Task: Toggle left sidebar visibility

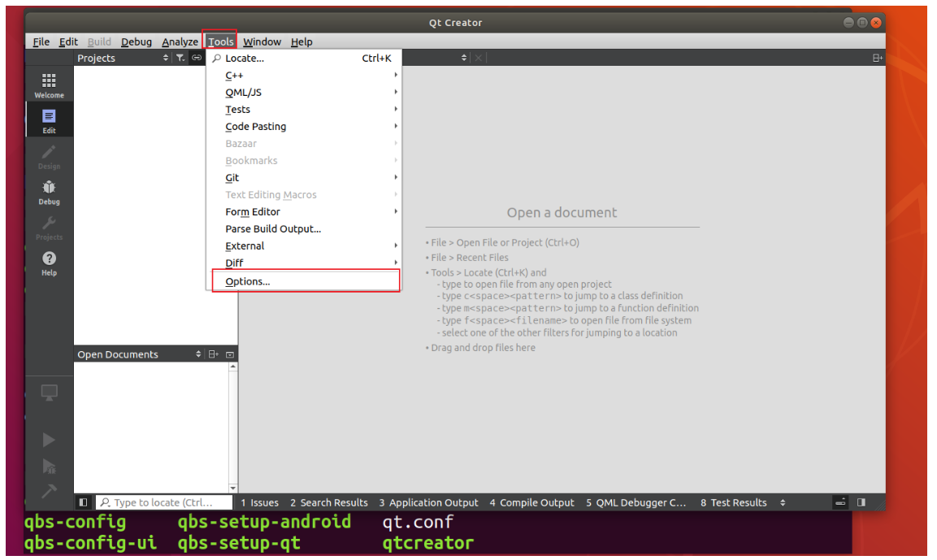Action: pos(84,502)
